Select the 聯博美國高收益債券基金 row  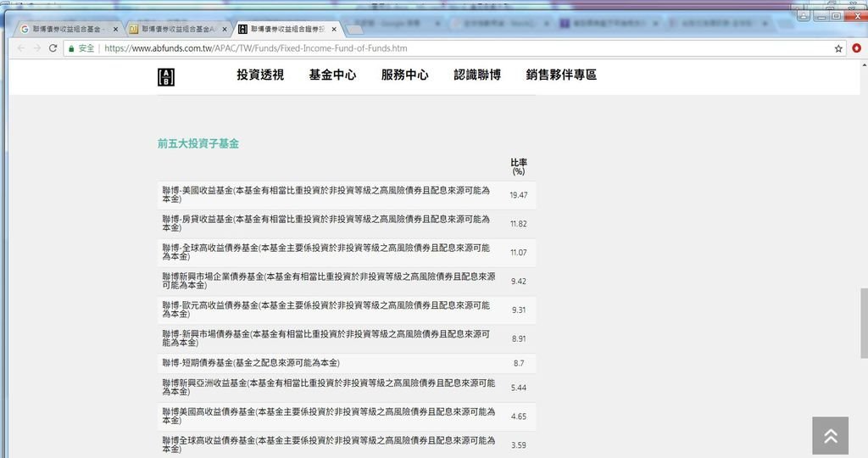tap(347, 416)
